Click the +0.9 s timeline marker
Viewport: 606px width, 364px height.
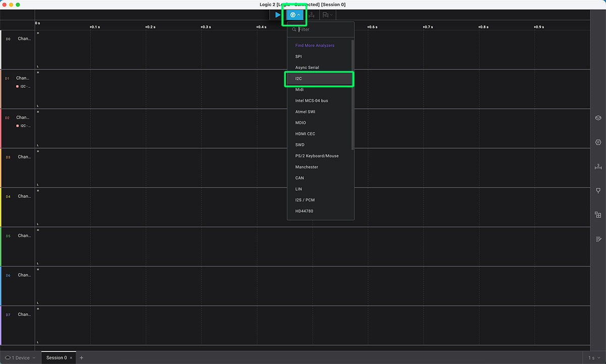coord(539,27)
